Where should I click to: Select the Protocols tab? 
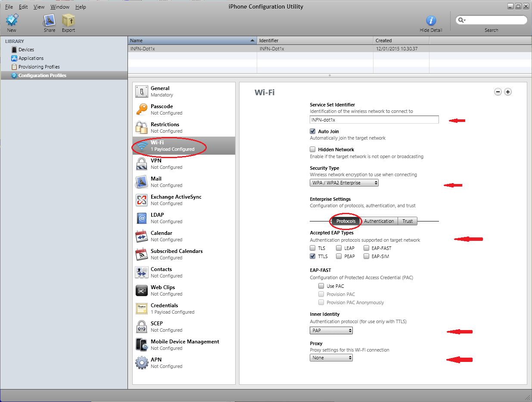point(346,221)
